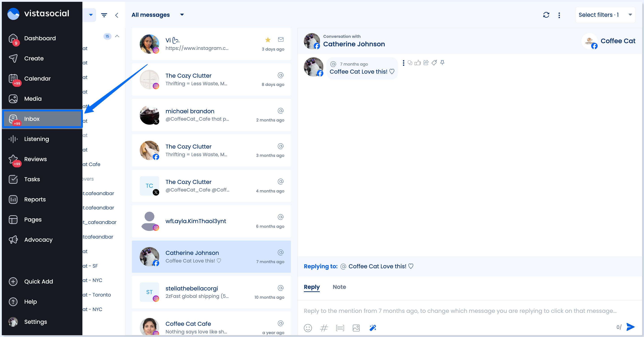Image resolution: width=644 pixels, height=337 pixels.
Task: Open saved replies icon
Action: click(340, 328)
